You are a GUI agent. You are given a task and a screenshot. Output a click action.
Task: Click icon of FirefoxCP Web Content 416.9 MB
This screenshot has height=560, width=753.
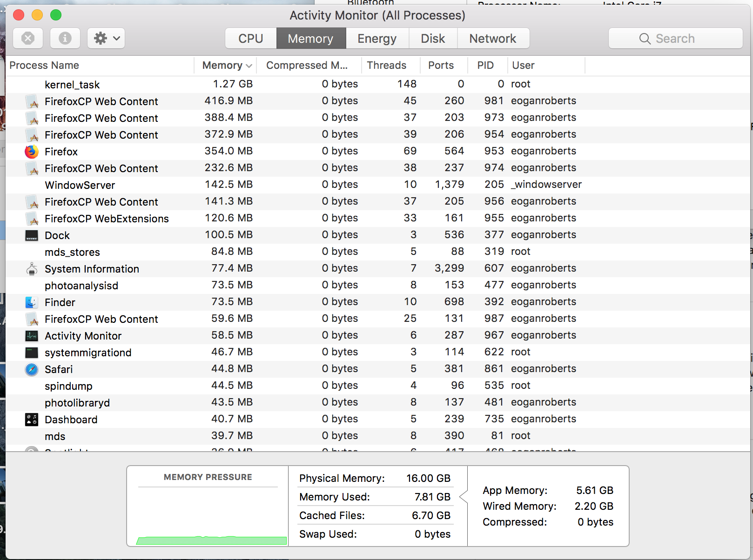click(32, 101)
